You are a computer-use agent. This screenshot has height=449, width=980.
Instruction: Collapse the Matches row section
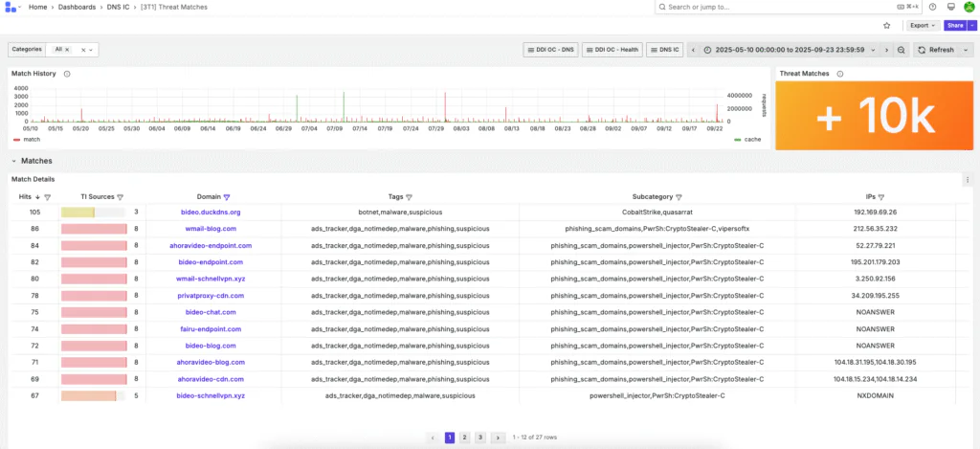click(13, 161)
